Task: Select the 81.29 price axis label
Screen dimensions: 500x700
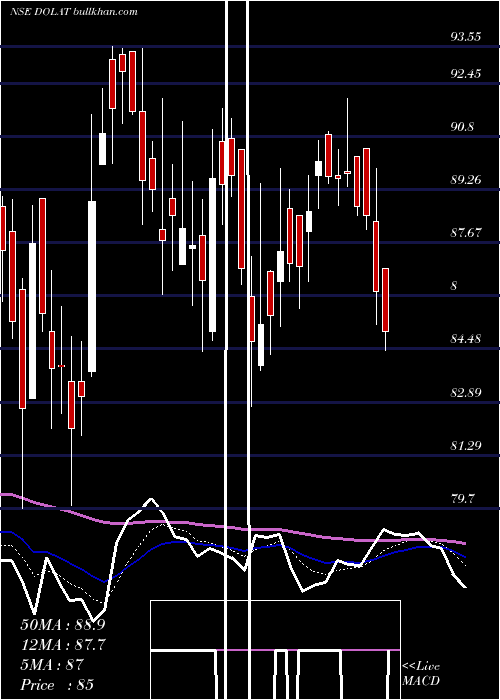Action: pyautogui.click(x=466, y=446)
